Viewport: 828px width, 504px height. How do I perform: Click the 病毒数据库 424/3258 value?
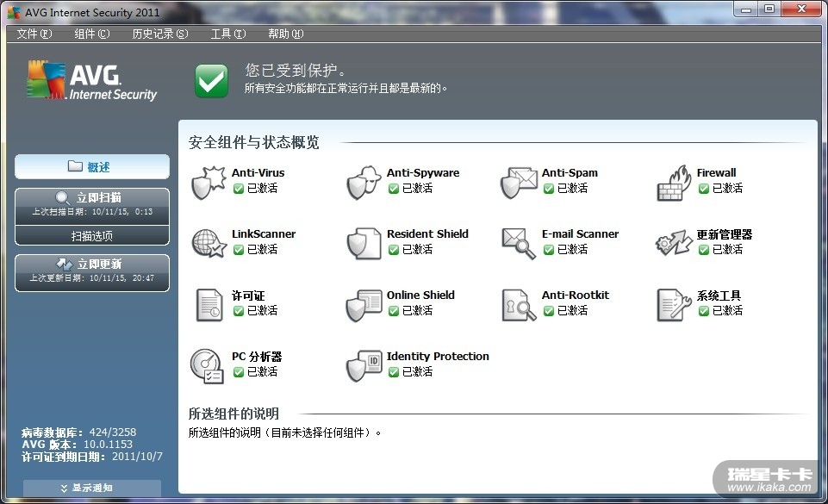click(x=113, y=432)
